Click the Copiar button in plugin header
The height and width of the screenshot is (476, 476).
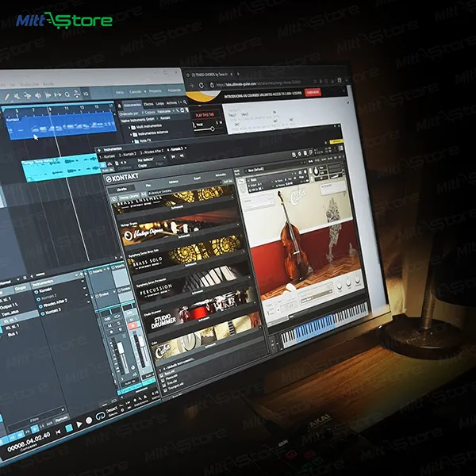[142, 166]
